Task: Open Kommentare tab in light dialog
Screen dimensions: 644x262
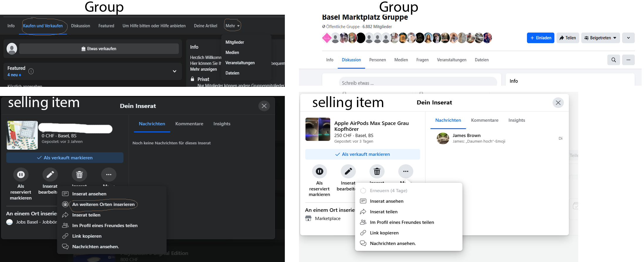Action: 485,120
